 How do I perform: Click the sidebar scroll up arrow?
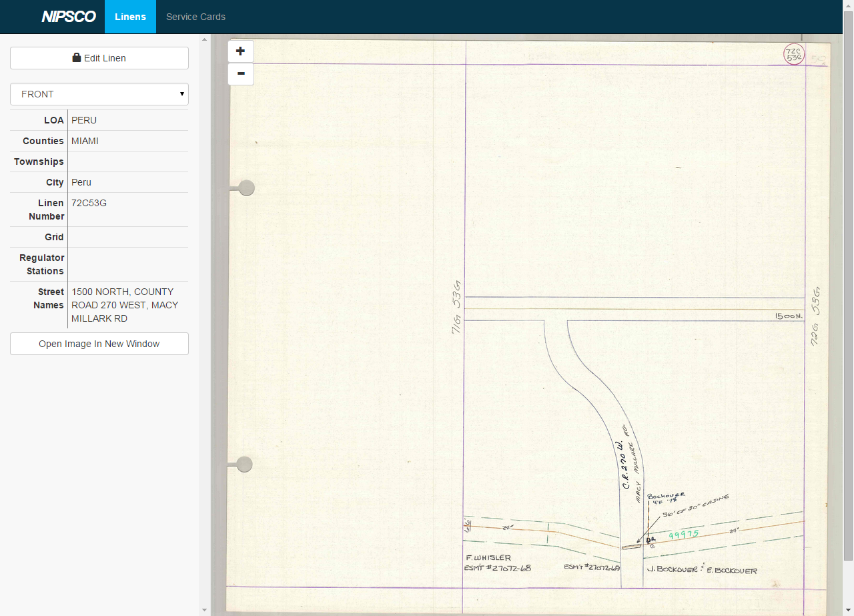pyautogui.click(x=205, y=39)
